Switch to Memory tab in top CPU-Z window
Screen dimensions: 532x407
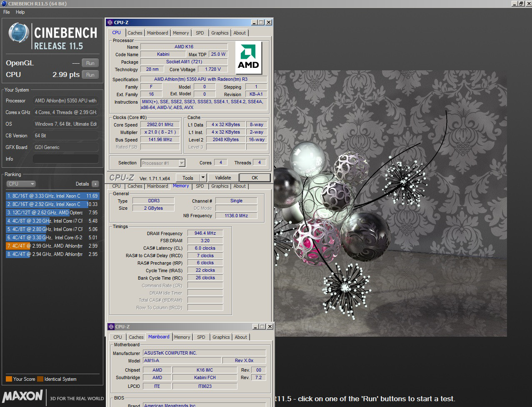181,33
